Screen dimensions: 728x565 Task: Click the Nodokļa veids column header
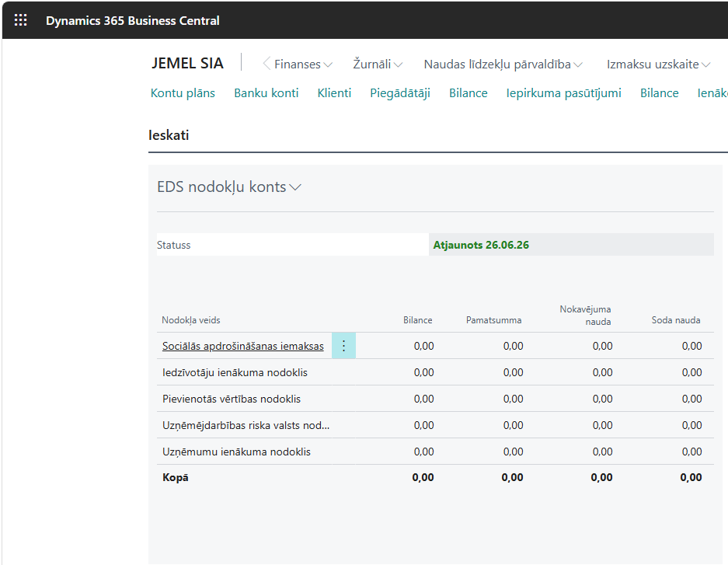pyautogui.click(x=191, y=320)
